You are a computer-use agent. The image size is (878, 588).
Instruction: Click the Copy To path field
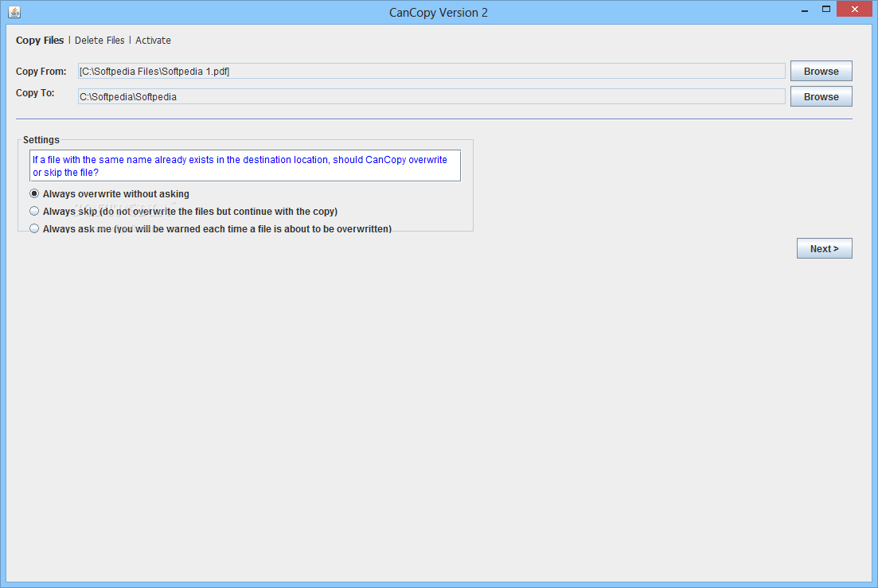[x=431, y=97]
